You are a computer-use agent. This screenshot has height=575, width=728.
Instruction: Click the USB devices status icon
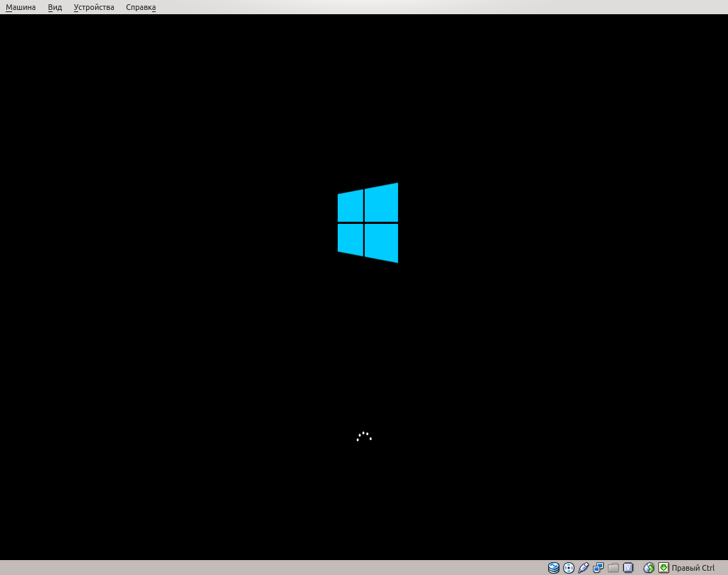tap(583, 566)
